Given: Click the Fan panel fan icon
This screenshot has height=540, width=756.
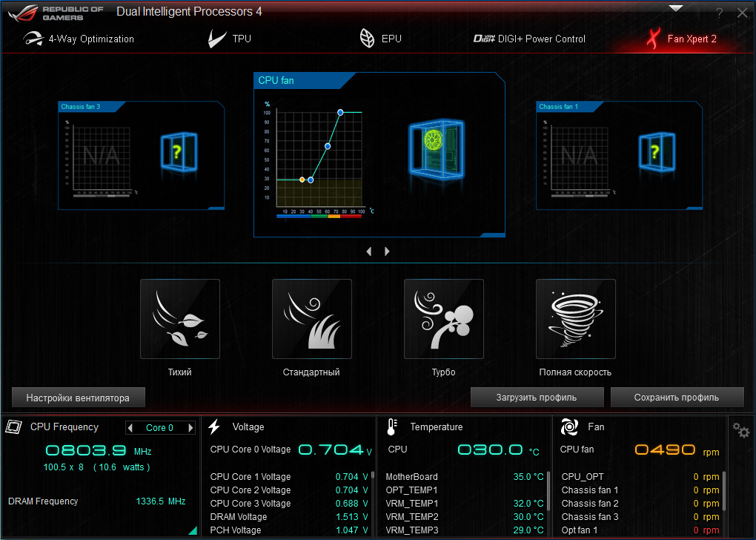Looking at the screenshot, I should 569,427.
